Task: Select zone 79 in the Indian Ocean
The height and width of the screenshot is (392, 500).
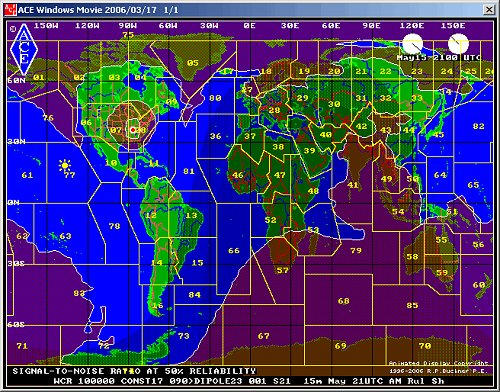Action: click(356, 250)
